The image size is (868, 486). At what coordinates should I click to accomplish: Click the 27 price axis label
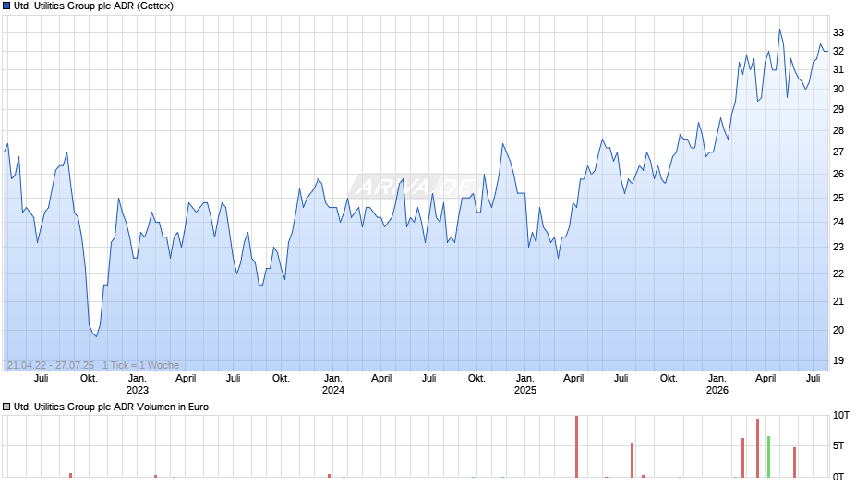[838, 152]
